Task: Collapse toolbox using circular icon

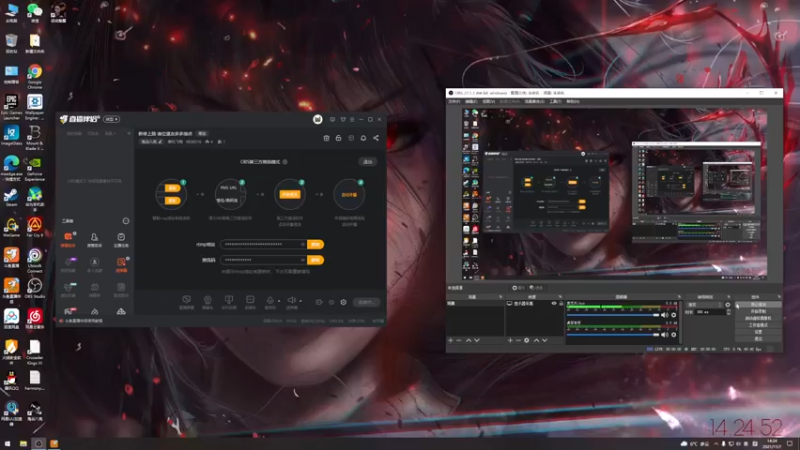Action: tap(126, 221)
